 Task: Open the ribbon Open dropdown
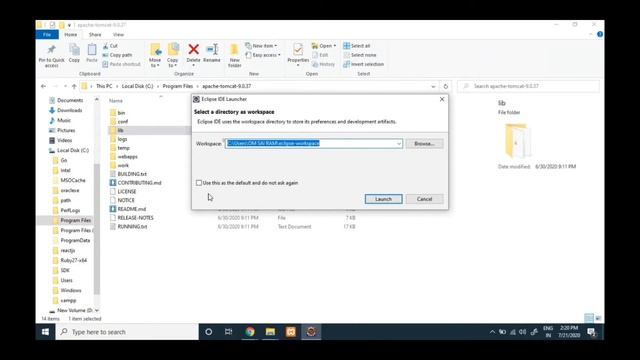click(324, 46)
